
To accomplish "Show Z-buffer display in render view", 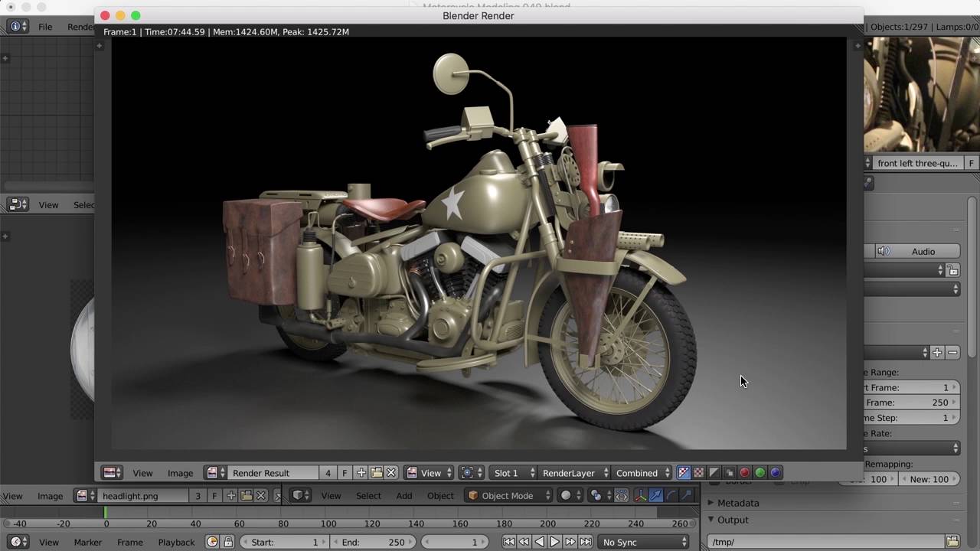I will point(729,473).
